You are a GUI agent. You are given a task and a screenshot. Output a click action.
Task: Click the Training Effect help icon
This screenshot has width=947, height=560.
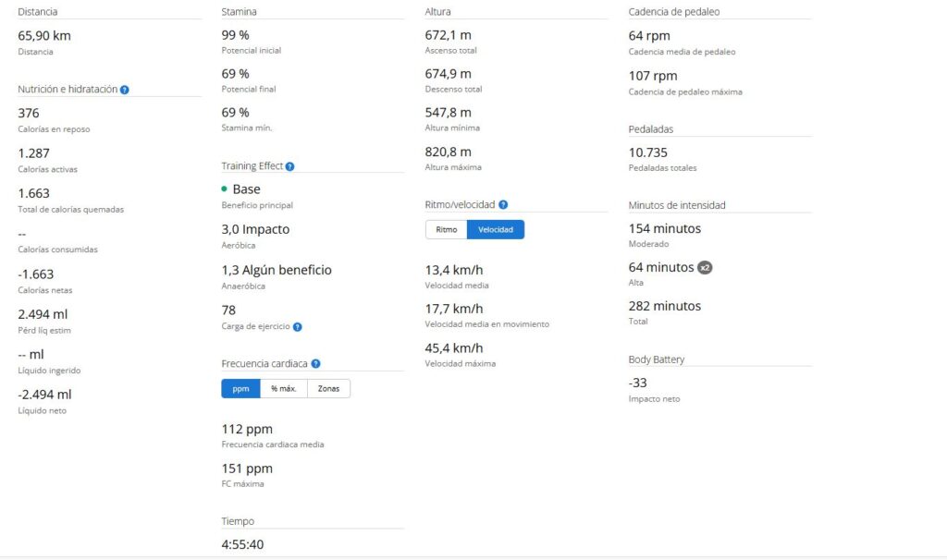pyautogui.click(x=289, y=166)
